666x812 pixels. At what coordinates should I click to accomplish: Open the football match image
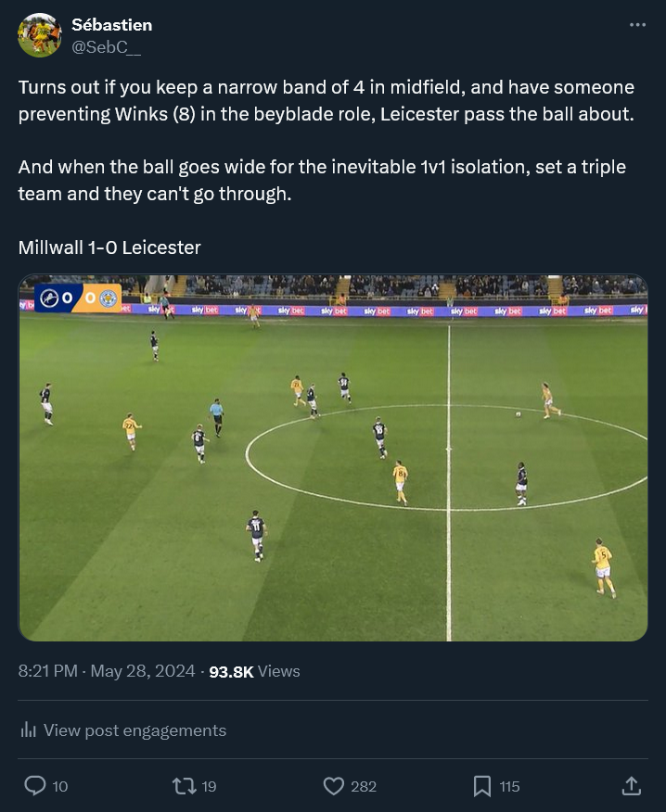(x=333, y=458)
